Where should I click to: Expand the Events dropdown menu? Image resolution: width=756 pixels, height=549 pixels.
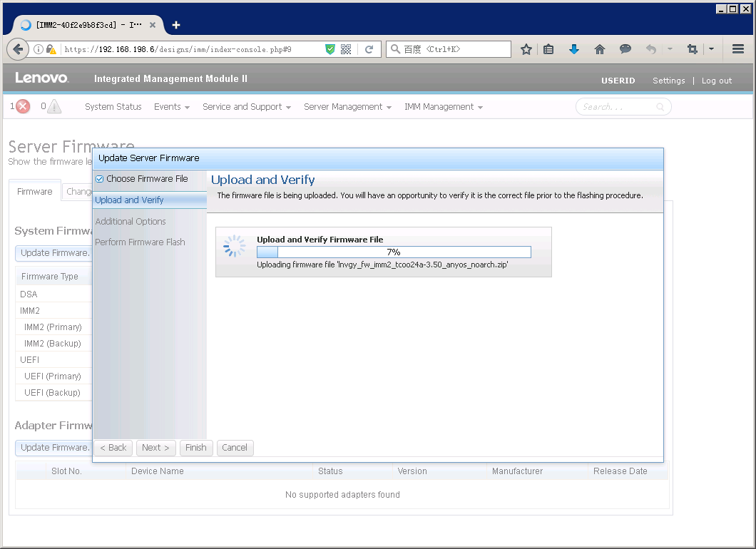coord(172,107)
